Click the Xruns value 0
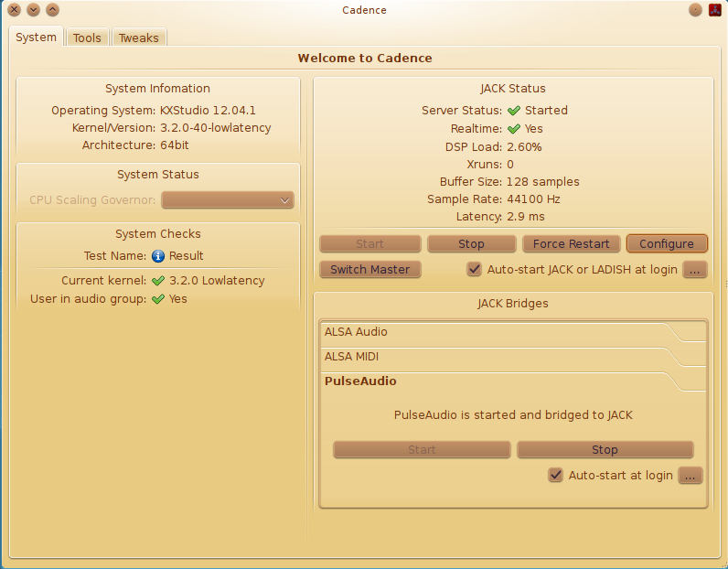 point(510,165)
